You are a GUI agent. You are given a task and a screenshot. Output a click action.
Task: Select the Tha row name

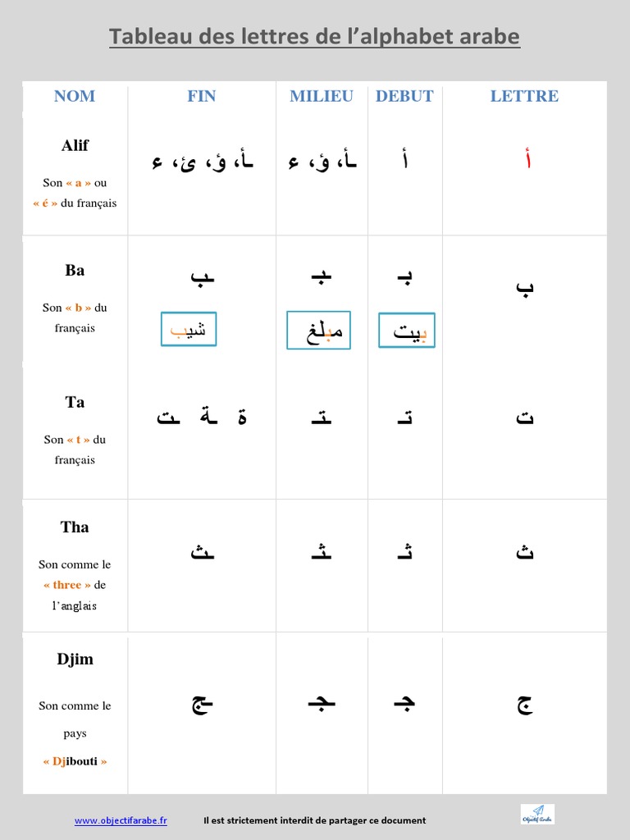click(75, 527)
